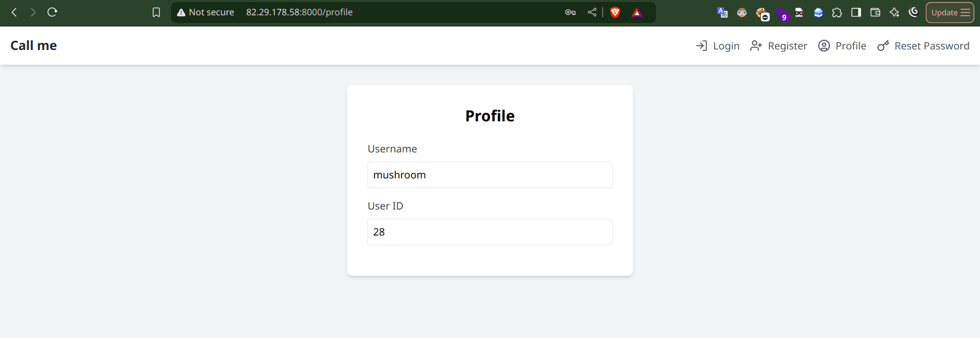Viewport: 980px width, 338px height.
Task: Open the Brave Rewards triangle icon
Action: pyautogui.click(x=636, y=12)
